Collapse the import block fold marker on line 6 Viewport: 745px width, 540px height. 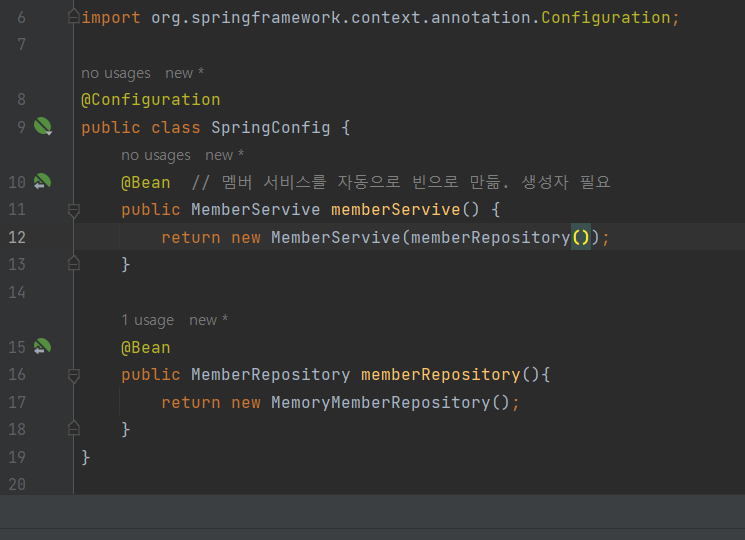click(x=74, y=17)
